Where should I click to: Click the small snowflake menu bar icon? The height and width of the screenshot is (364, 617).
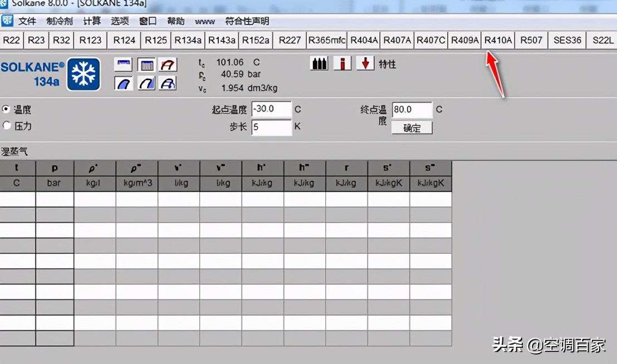7,21
